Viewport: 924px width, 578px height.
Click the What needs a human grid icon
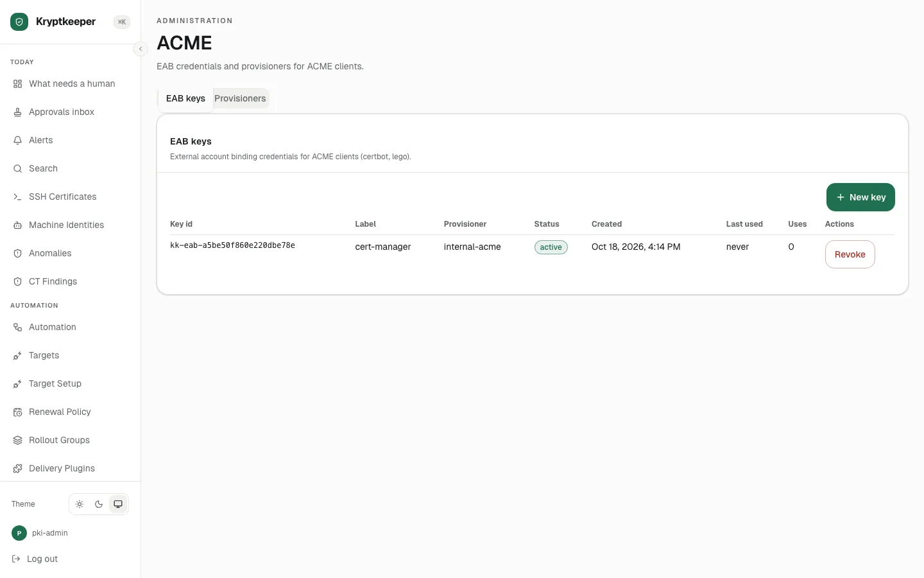click(18, 84)
